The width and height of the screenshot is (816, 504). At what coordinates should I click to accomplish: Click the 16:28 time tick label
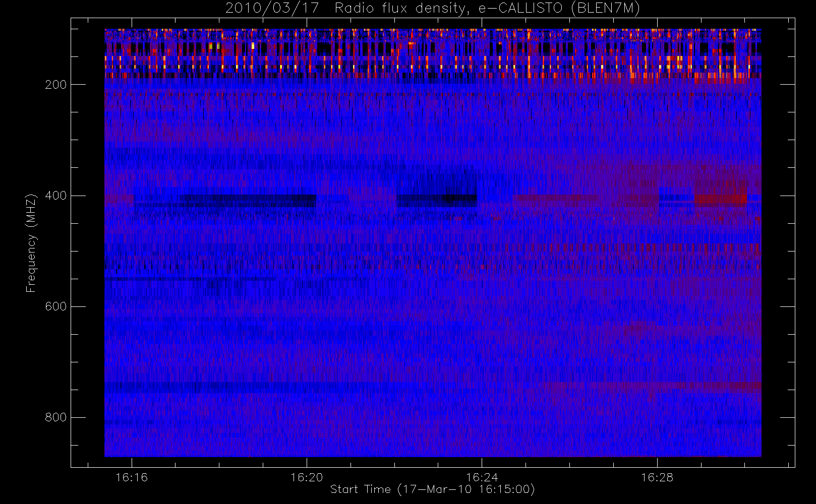coord(657,477)
